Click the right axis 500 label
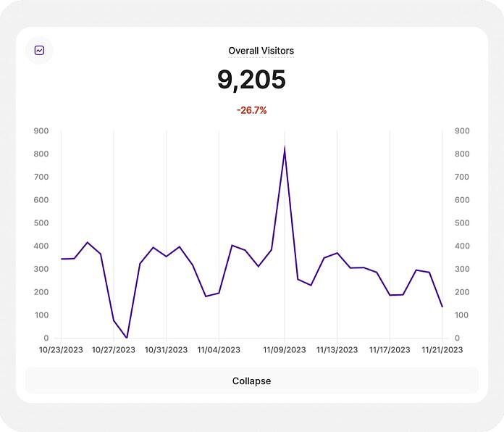 [462, 223]
